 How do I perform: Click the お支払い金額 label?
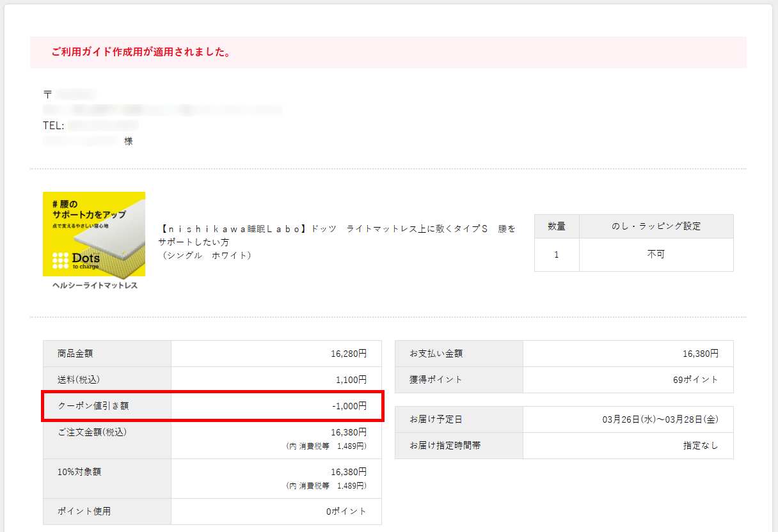pyautogui.click(x=436, y=354)
